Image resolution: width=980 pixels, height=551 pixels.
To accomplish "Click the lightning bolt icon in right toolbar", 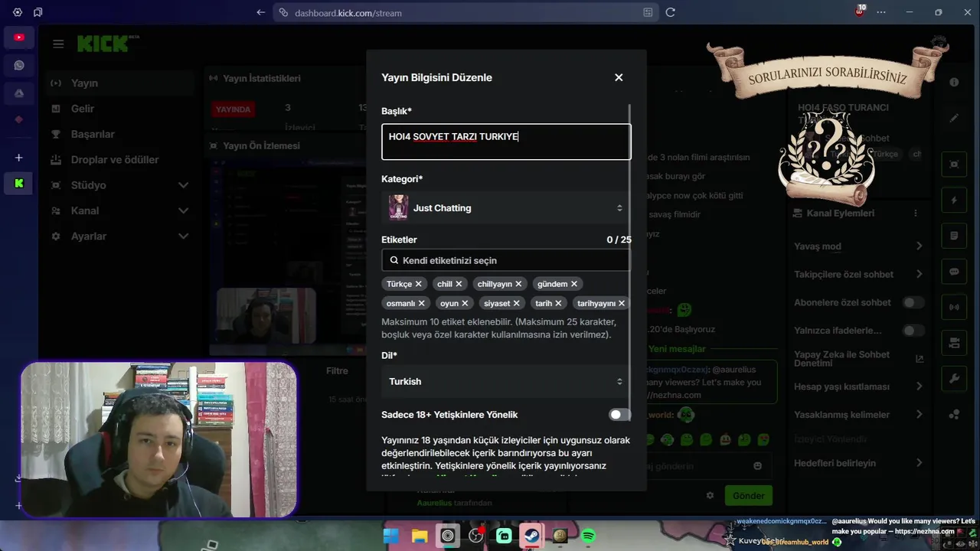I will click(954, 201).
